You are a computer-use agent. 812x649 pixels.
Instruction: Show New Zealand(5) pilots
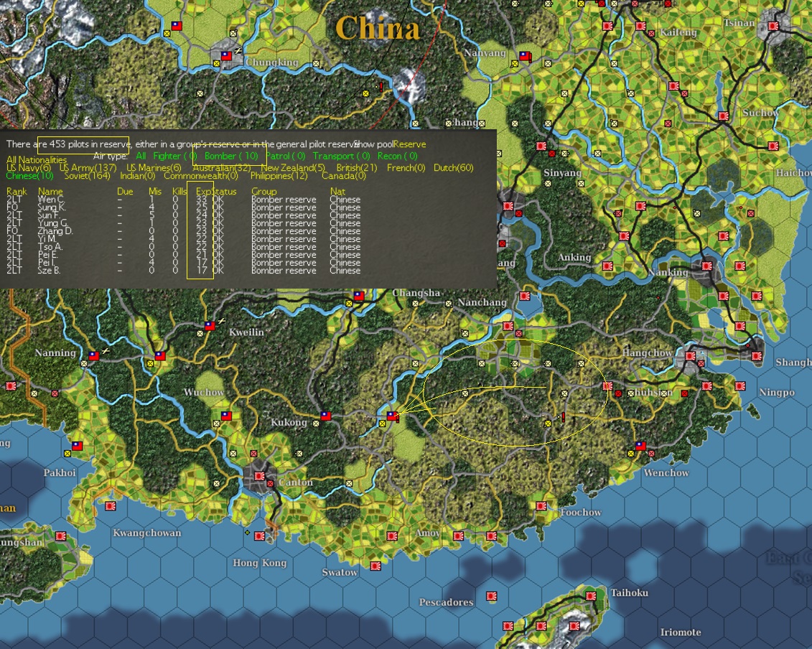(293, 168)
